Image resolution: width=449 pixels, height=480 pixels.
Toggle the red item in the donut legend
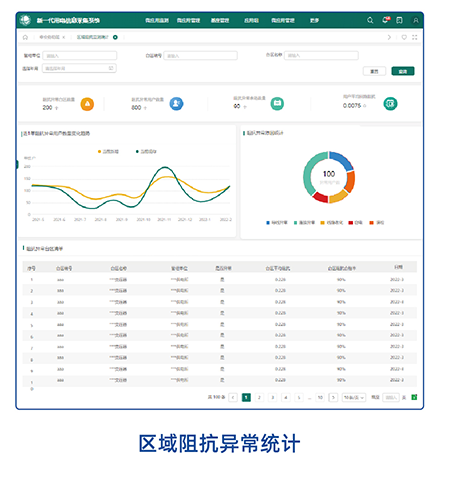click(x=356, y=223)
